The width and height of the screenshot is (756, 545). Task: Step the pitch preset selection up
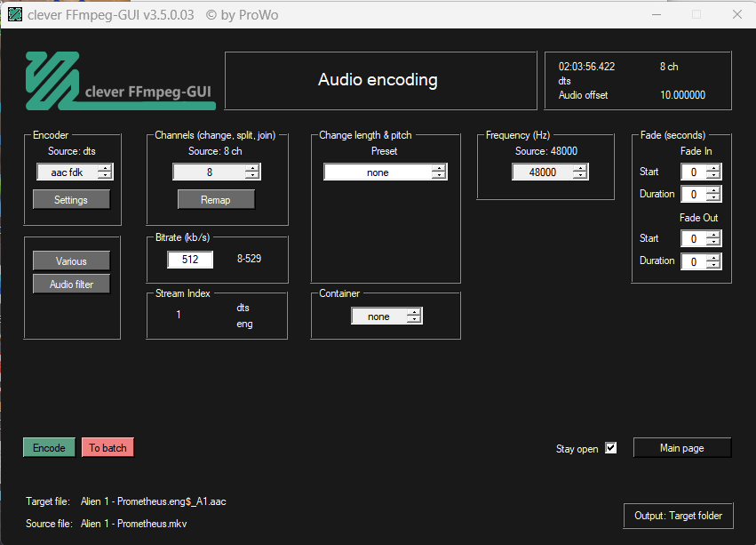click(x=439, y=168)
